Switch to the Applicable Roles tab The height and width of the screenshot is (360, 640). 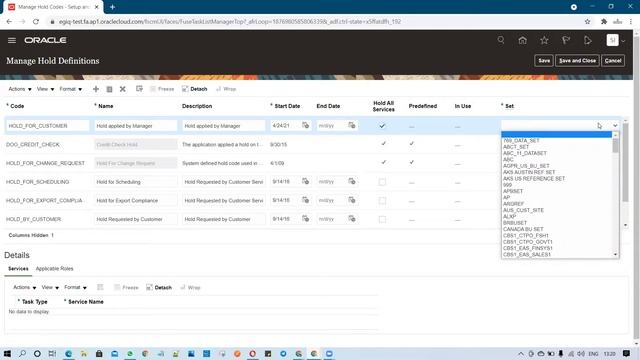(x=54, y=269)
